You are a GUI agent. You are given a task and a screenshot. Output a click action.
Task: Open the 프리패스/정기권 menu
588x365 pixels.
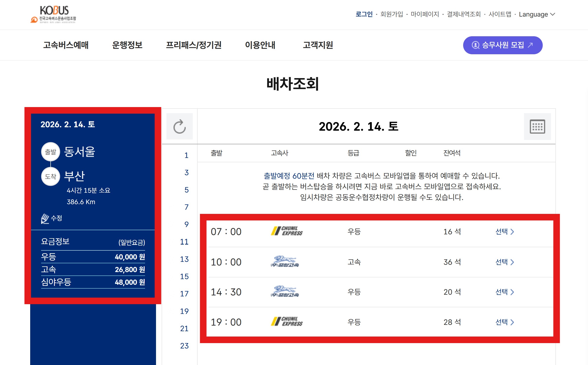(193, 45)
